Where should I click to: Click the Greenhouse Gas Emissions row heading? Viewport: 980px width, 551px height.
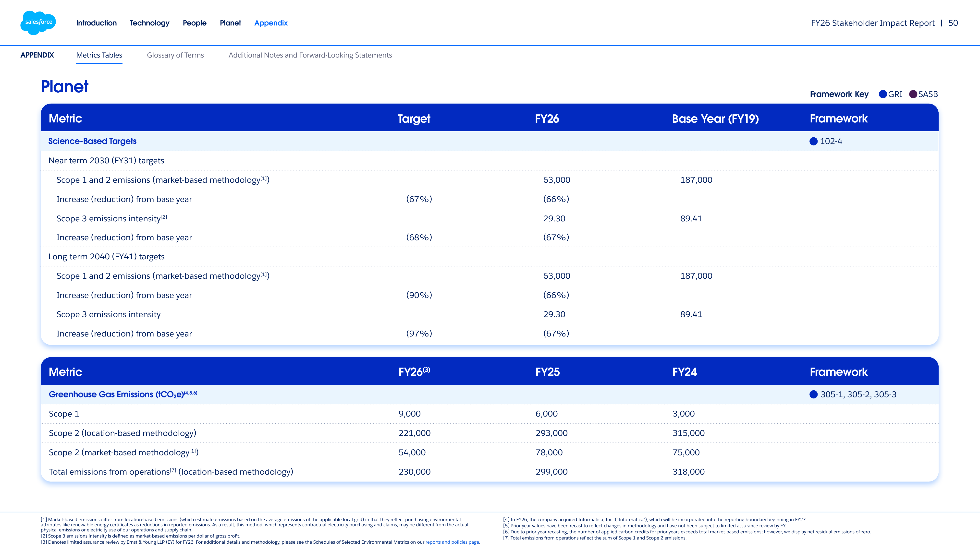coord(123,394)
